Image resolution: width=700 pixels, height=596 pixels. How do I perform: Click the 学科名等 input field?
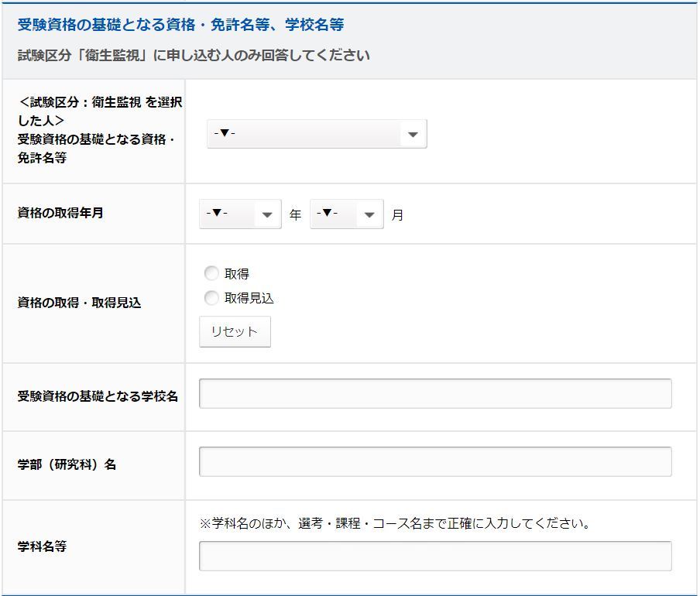point(435,556)
